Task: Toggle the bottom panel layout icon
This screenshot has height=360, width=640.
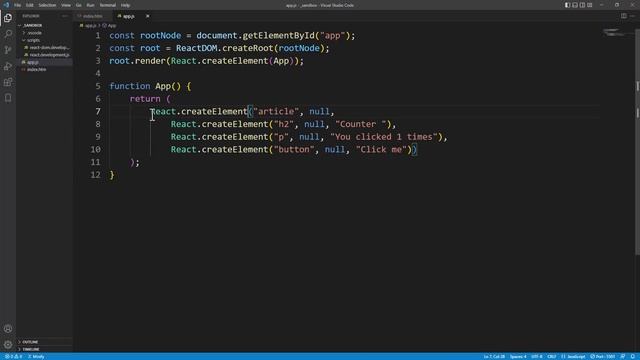Action: click(575, 5)
